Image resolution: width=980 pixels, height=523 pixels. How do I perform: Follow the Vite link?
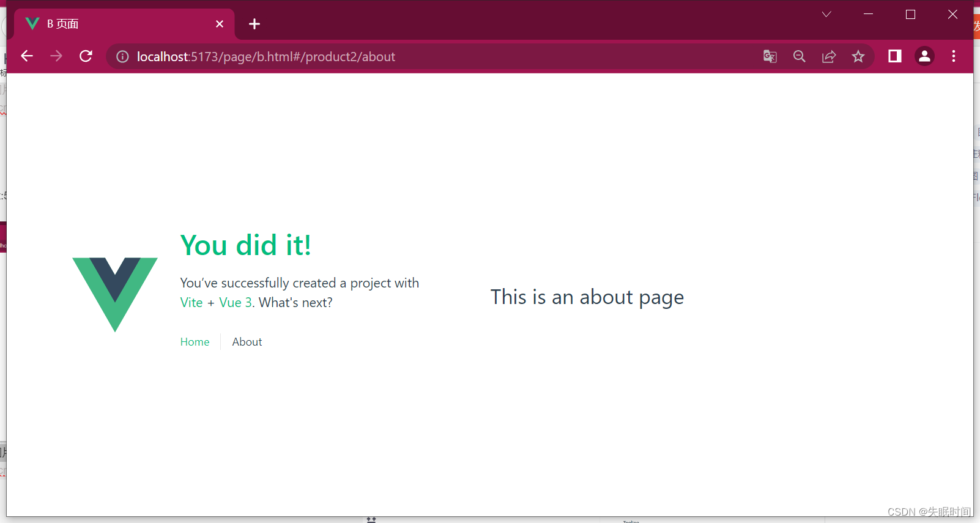pos(191,303)
